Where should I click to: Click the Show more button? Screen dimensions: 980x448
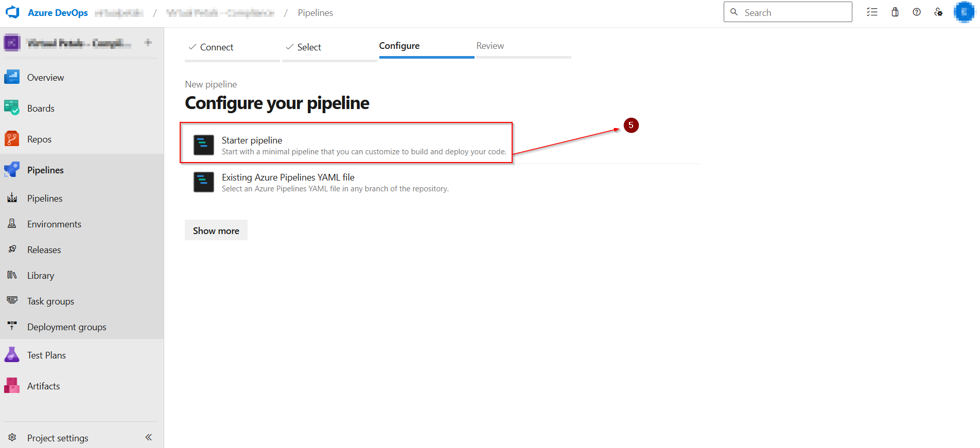(216, 230)
